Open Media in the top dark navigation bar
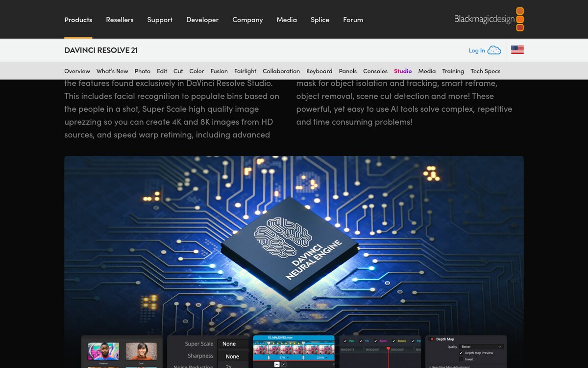This screenshot has height=368, width=588. tap(287, 20)
